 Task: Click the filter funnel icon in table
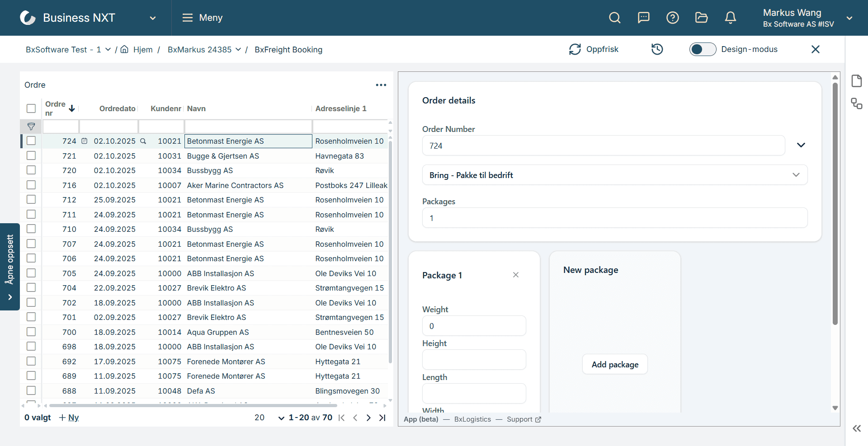click(x=31, y=127)
